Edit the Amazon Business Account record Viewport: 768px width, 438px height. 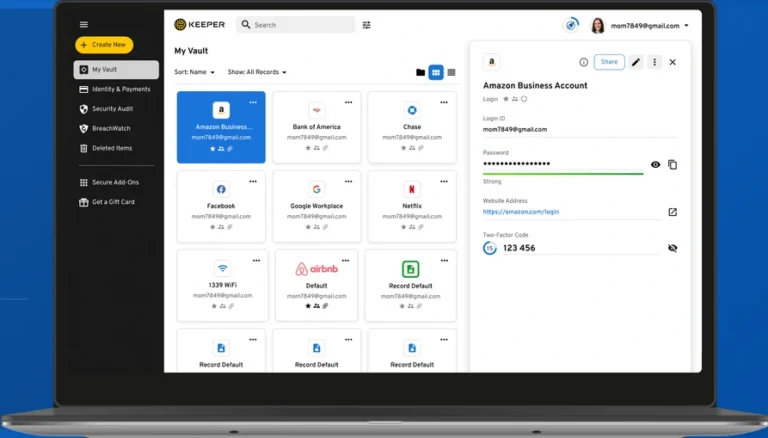point(636,62)
